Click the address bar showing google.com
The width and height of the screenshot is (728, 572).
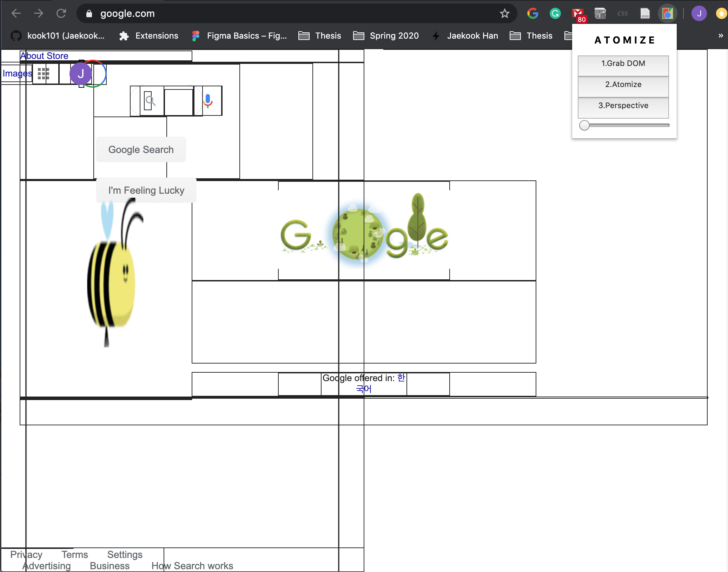(297, 13)
